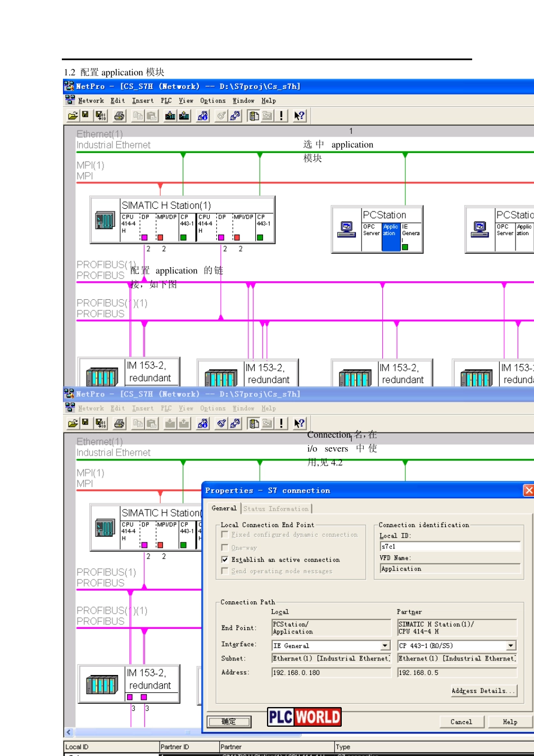Switch to the Status Information tab

pyautogui.click(x=276, y=508)
